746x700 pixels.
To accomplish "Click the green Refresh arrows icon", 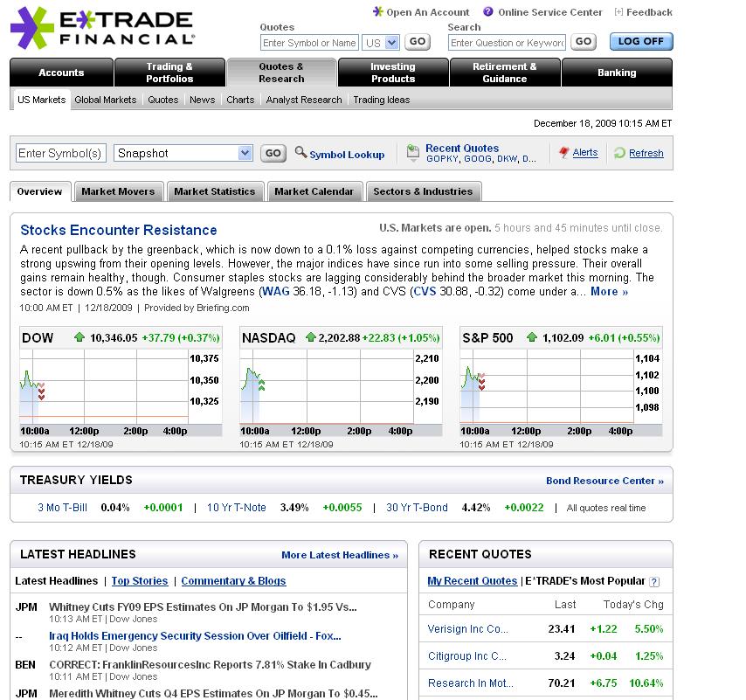I will pos(619,153).
